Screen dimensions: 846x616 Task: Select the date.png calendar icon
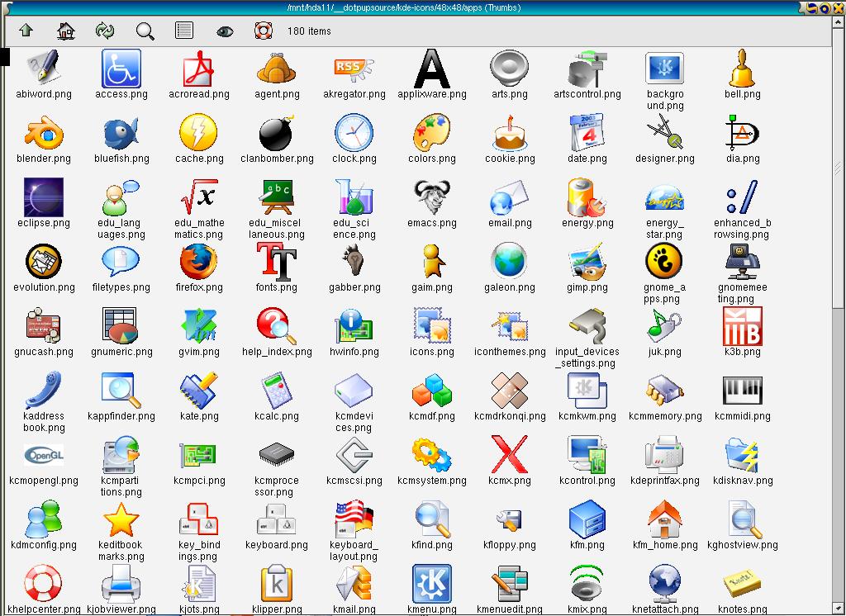click(587, 133)
